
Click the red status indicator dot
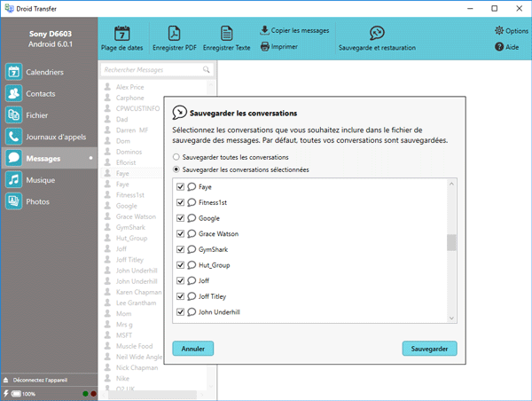93,394
